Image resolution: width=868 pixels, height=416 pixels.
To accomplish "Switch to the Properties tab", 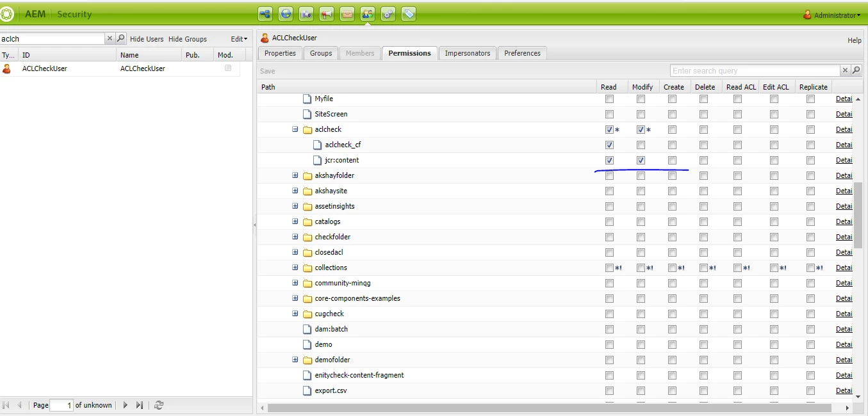I will point(280,53).
